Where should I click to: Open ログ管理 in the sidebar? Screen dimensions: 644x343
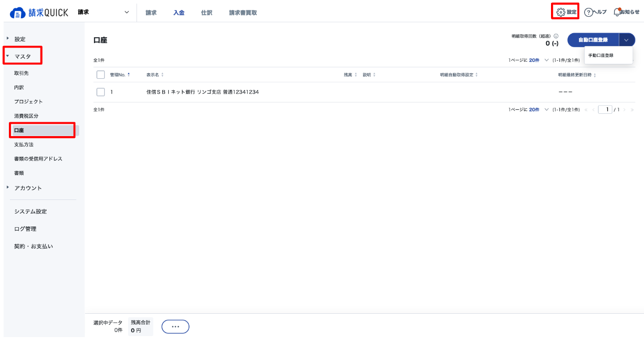pyautogui.click(x=25, y=229)
